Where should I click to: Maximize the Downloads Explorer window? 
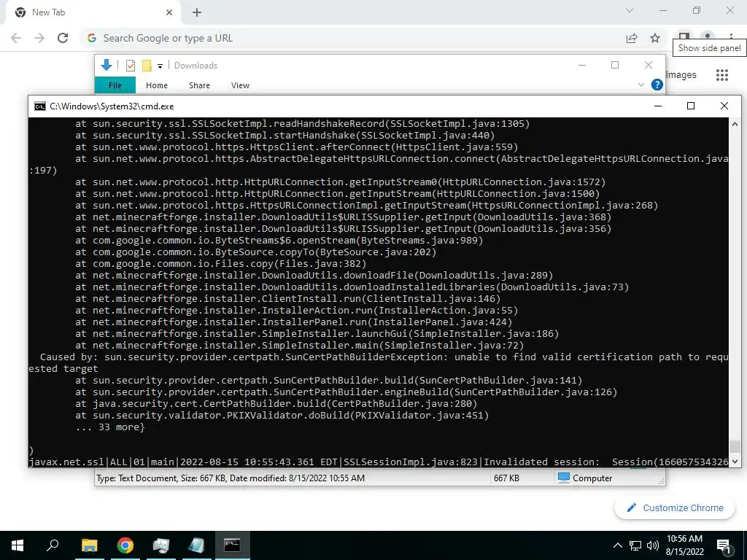point(615,65)
